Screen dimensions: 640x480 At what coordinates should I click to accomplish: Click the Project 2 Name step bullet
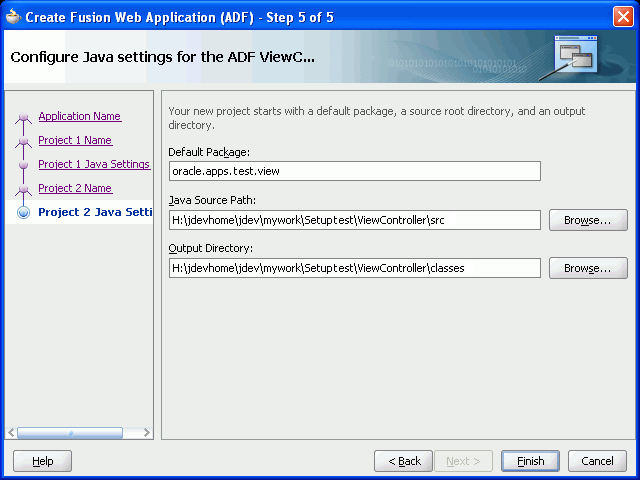24,189
